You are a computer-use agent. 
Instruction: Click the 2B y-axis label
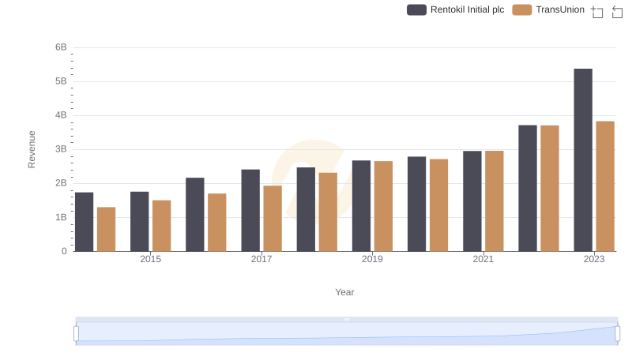pos(61,183)
